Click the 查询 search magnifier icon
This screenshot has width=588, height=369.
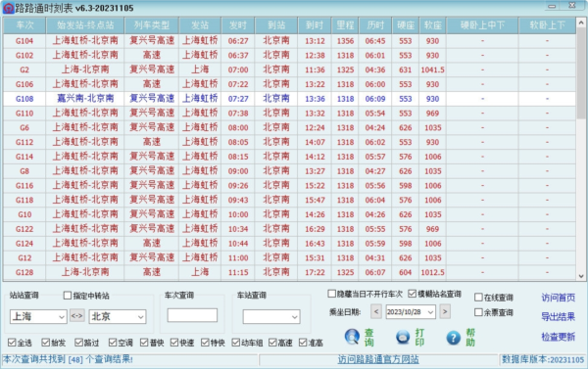pos(352,337)
